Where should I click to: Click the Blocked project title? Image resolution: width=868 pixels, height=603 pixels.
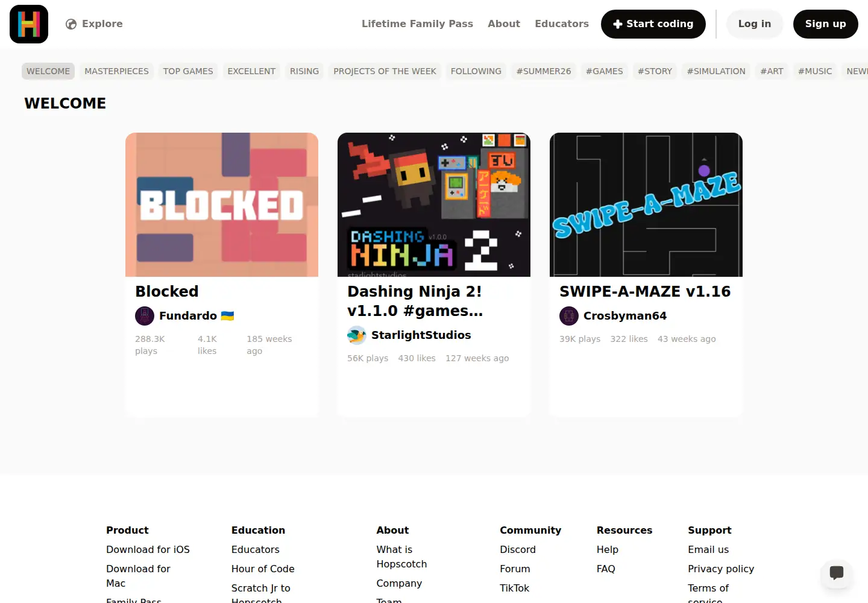167,291
